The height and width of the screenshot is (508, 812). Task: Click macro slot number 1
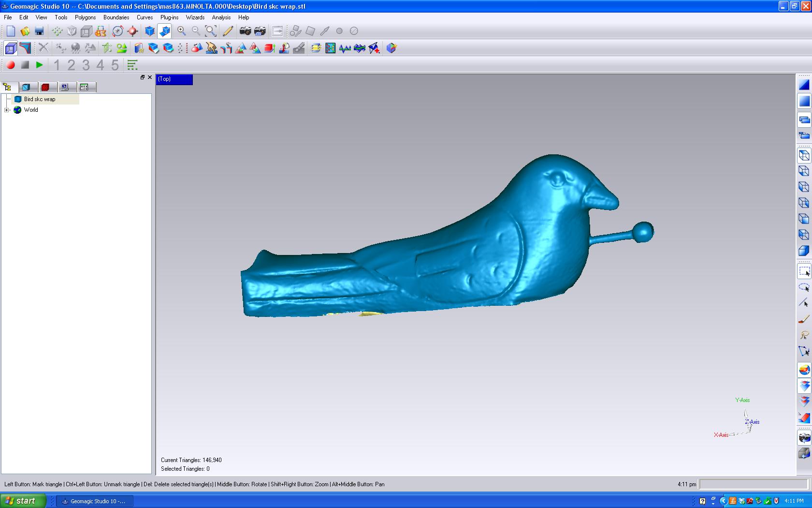(57, 65)
